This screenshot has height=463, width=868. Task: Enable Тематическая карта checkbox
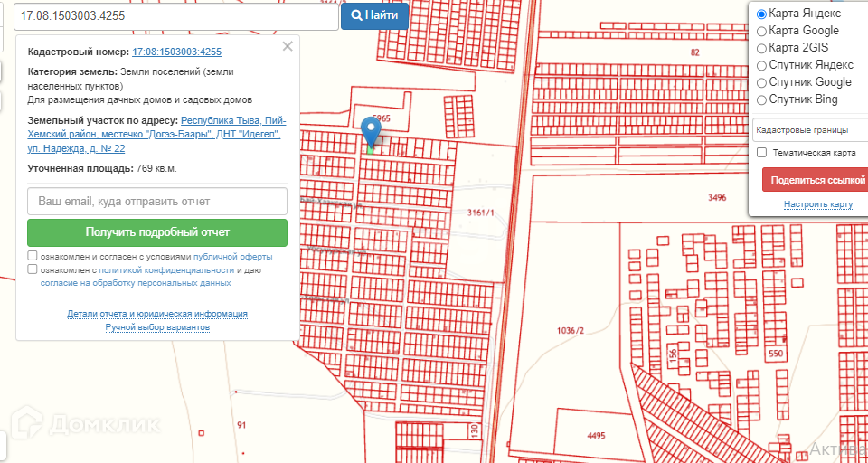762,153
